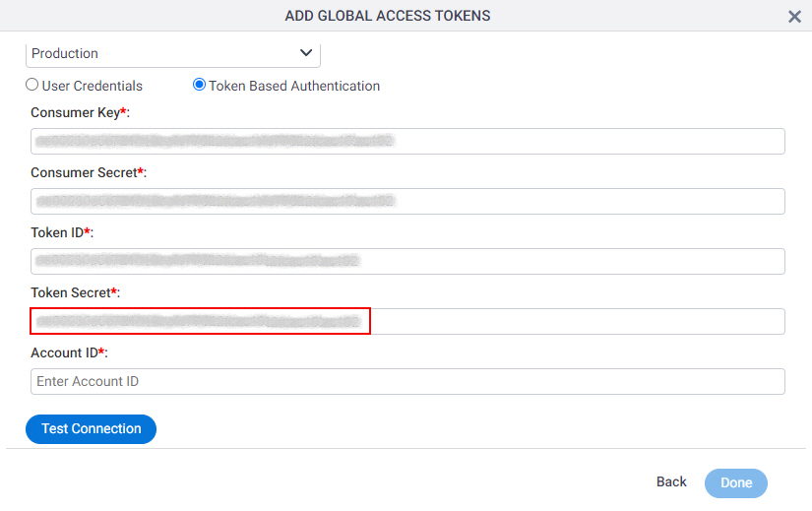Click the 'Consumer Secret' field label
Image resolution: width=812 pixels, height=511 pixels.
[x=89, y=172]
